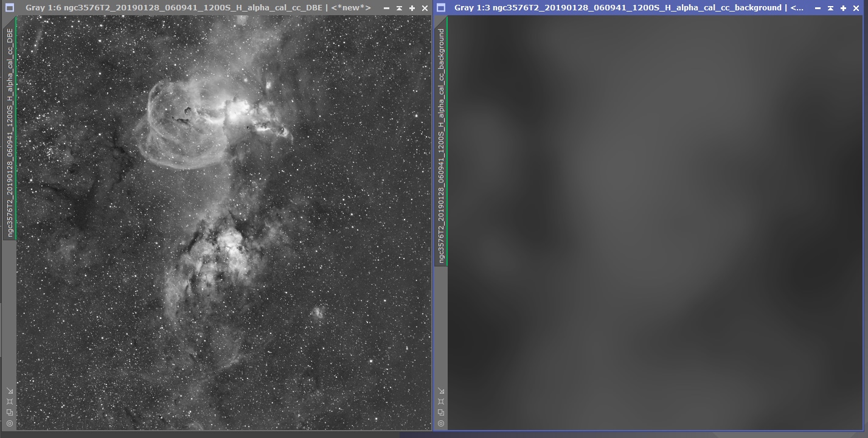Click the background model image
The image size is (868, 438).
(656, 223)
